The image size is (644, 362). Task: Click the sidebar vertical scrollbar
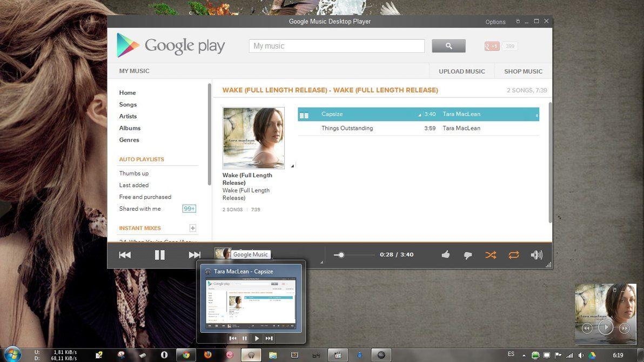[210, 134]
